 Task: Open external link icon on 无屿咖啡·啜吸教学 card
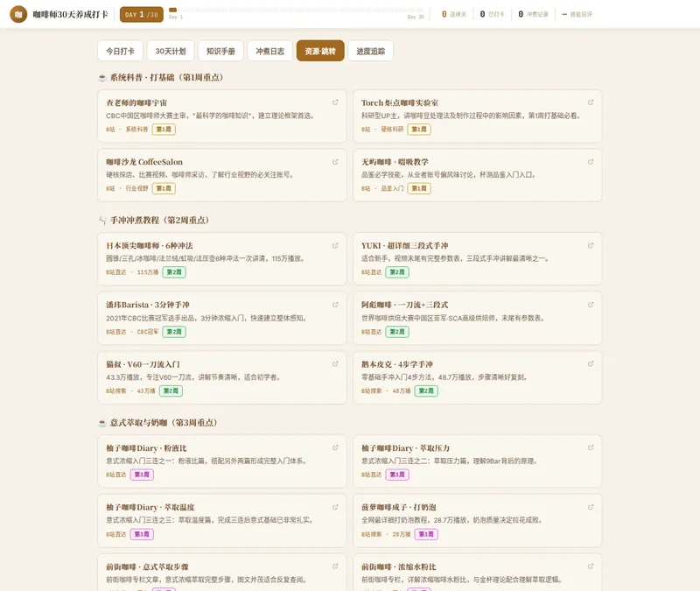591,162
